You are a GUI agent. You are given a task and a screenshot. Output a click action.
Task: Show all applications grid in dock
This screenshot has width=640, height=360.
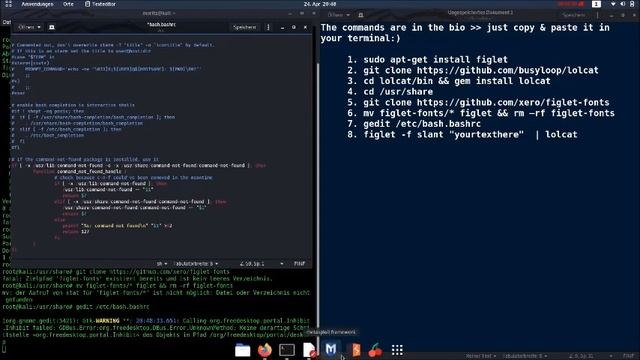397,350
